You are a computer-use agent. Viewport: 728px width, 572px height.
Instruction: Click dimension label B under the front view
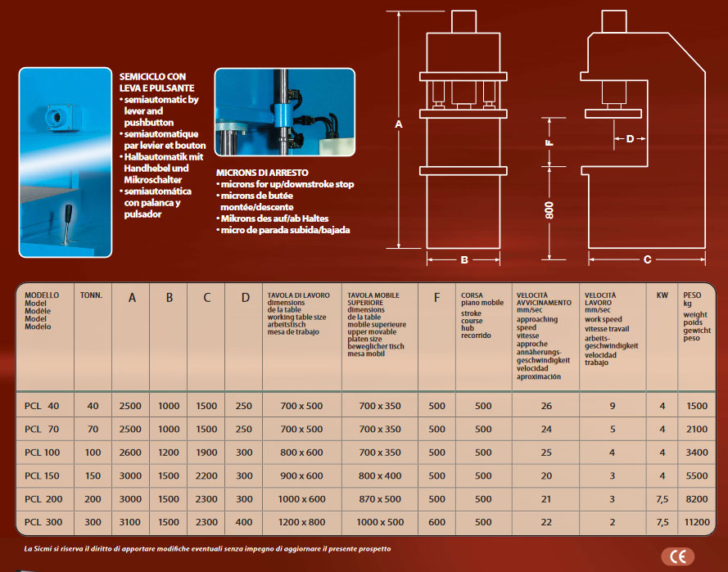click(x=463, y=260)
